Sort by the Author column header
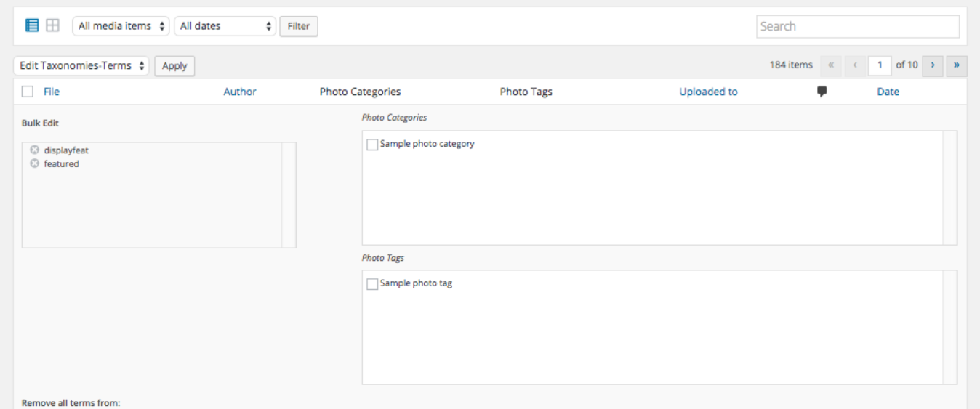 point(240,92)
